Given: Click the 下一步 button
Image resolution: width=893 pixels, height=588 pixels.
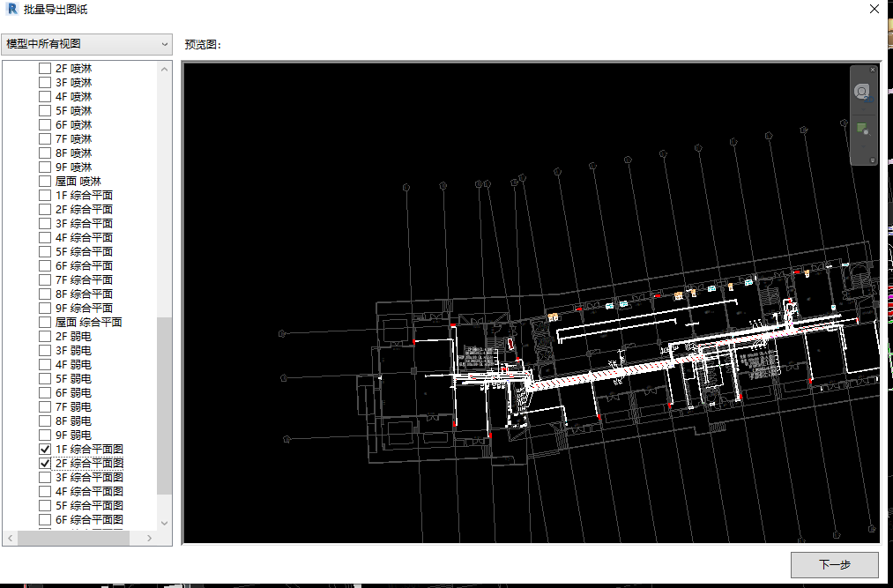Looking at the screenshot, I should click(x=834, y=564).
